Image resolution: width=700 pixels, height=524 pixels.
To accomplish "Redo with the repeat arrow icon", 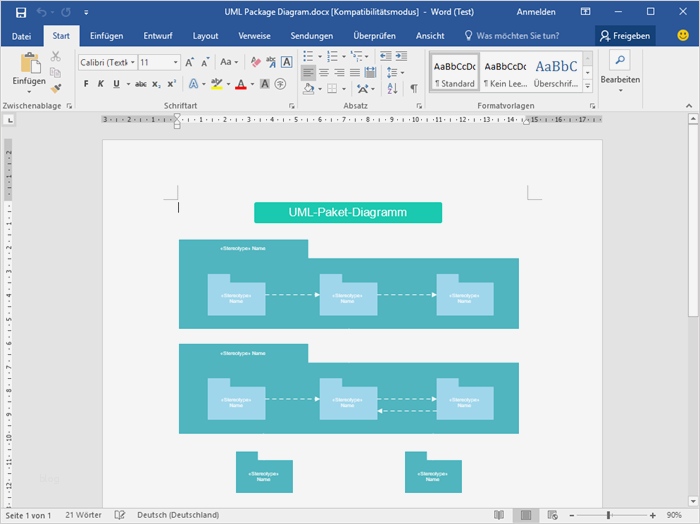I will (x=66, y=12).
